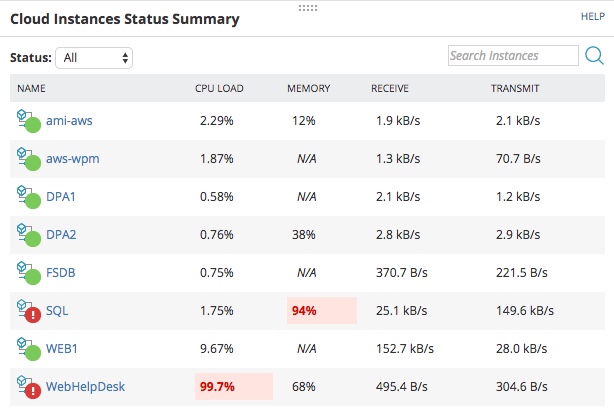Open the WebHelpDesk instance link
Screen dimensions: 614x414
(86, 385)
